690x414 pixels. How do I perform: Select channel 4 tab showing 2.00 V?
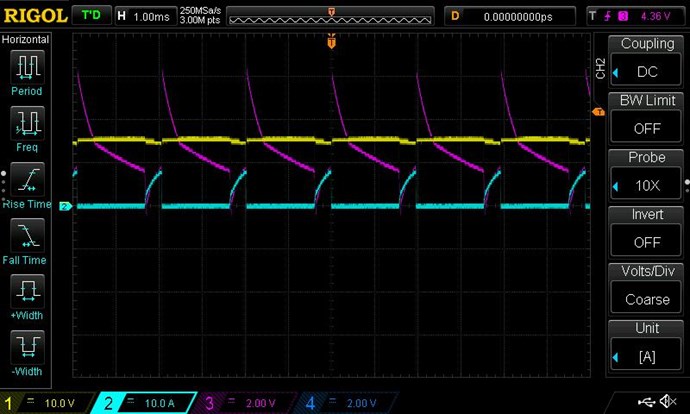[348, 403]
